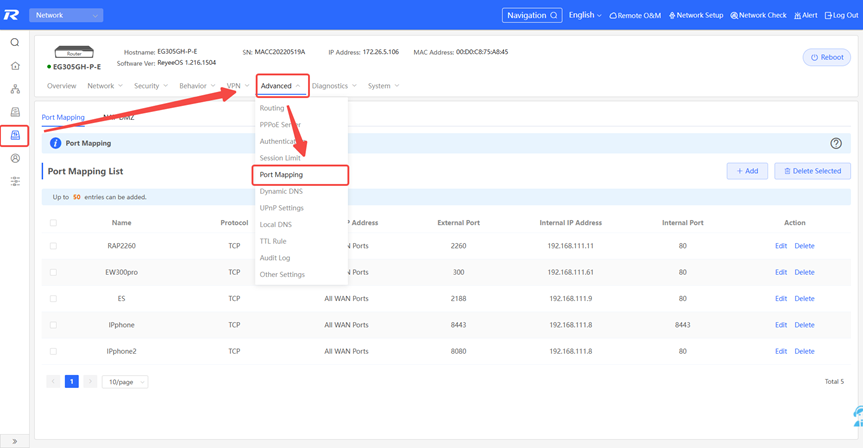Viewport: 863px width, 448px height.
Task: Go to the Overview tab
Action: point(62,86)
